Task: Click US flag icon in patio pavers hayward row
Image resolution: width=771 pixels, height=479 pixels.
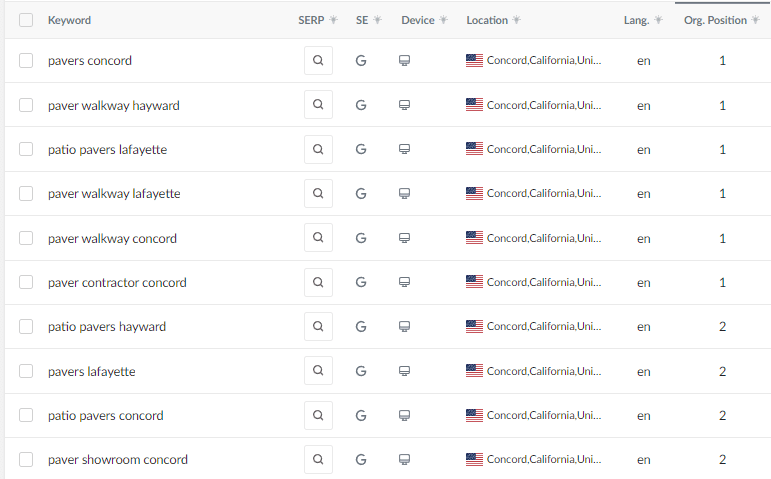Action: pyautogui.click(x=474, y=327)
